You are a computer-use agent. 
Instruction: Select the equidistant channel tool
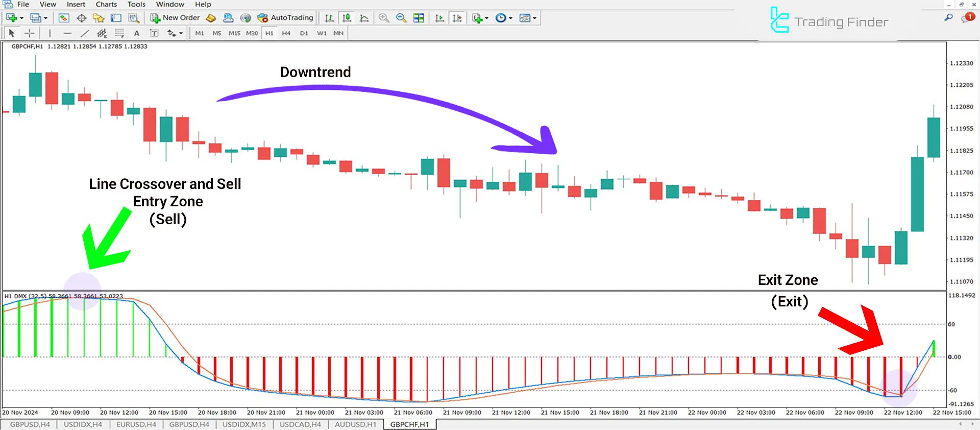[102, 33]
